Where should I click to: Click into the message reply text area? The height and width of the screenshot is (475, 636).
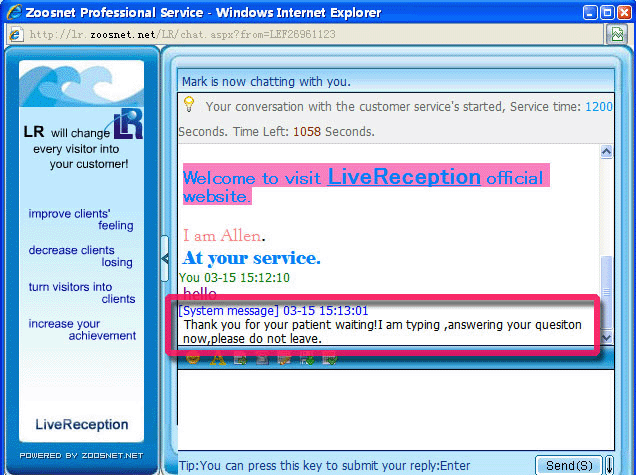[x=396, y=409]
